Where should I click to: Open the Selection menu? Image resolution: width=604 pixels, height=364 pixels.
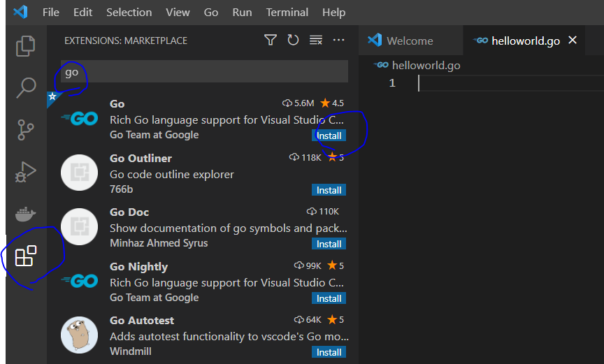click(x=129, y=13)
